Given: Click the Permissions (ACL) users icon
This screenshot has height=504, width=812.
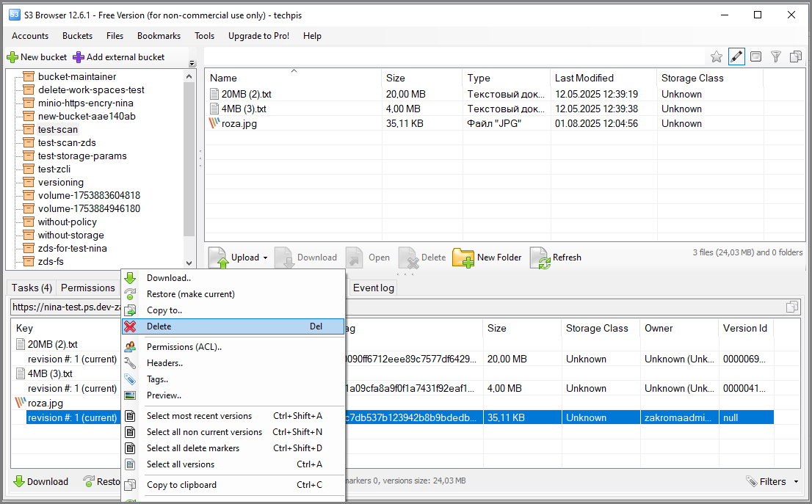Looking at the screenshot, I should (x=130, y=347).
